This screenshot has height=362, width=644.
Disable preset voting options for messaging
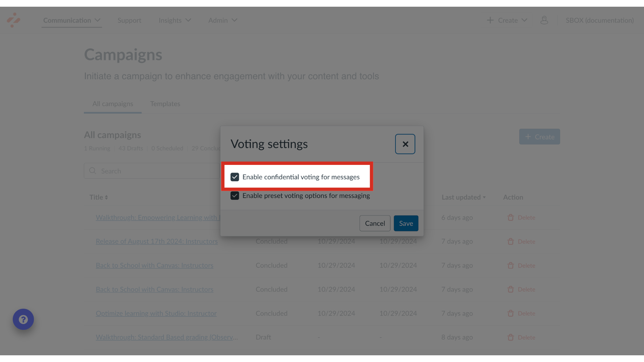(x=235, y=196)
